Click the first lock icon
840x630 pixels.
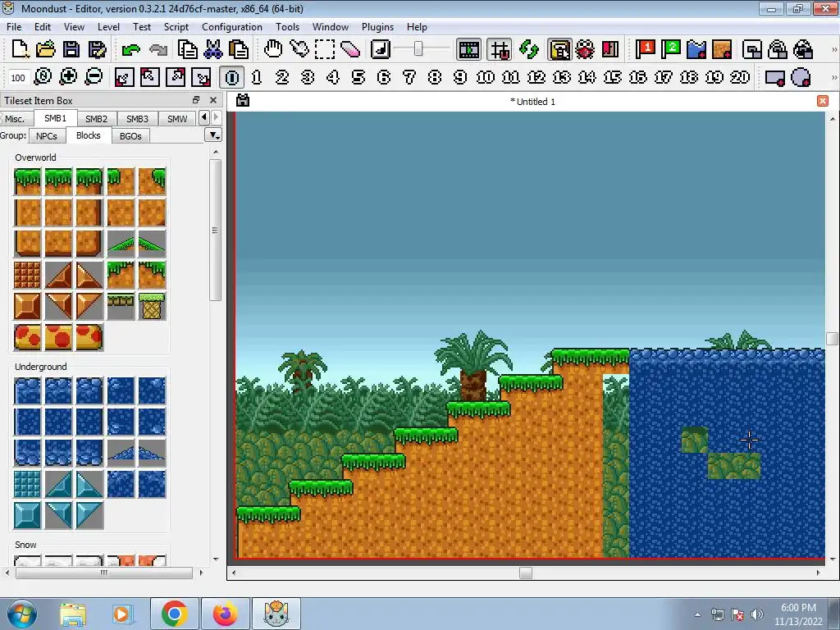(x=778, y=49)
